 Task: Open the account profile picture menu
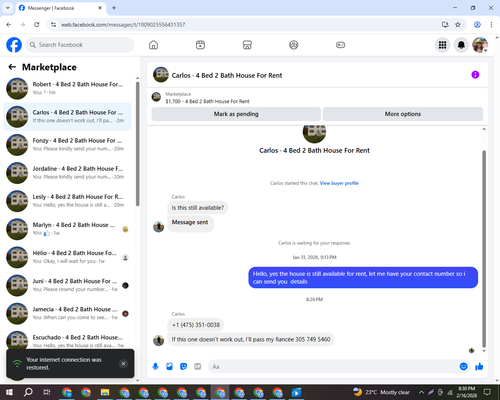[x=480, y=45]
